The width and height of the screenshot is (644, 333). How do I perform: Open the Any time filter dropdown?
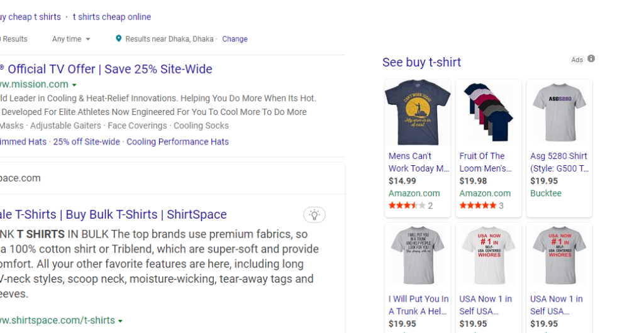(x=71, y=39)
